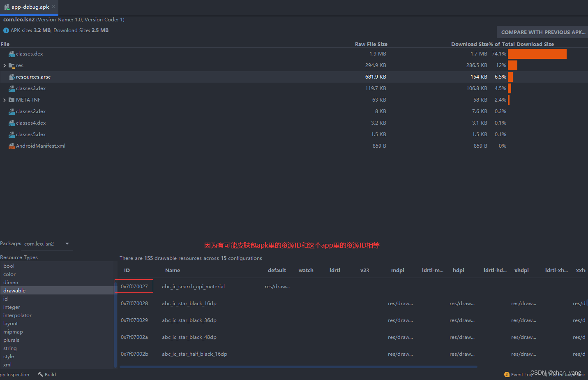Select integer resource type
This screenshot has width=588, height=380.
(58, 307)
